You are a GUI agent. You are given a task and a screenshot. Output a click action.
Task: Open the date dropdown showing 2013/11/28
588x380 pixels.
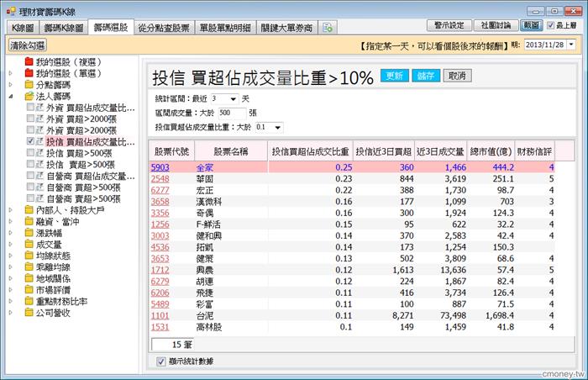570,45
